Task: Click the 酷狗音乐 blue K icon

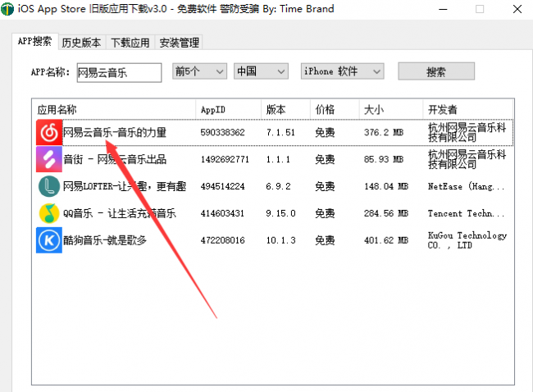Action: pos(49,240)
